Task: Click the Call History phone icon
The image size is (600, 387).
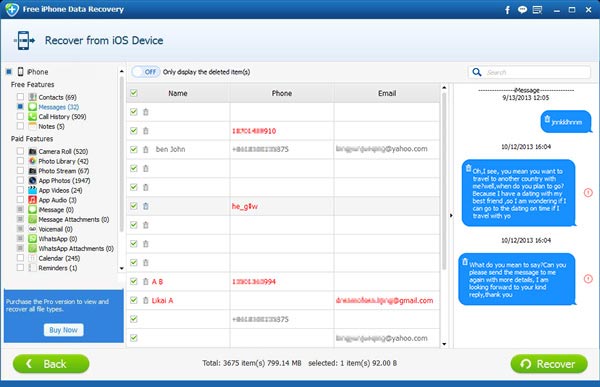Action: [33, 116]
